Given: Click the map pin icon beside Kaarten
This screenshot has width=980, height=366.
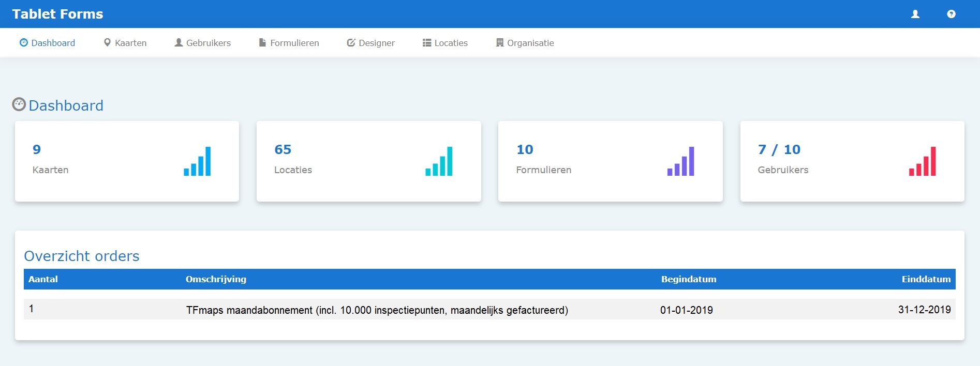Looking at the screenshot, I should [x=107, y=43].
